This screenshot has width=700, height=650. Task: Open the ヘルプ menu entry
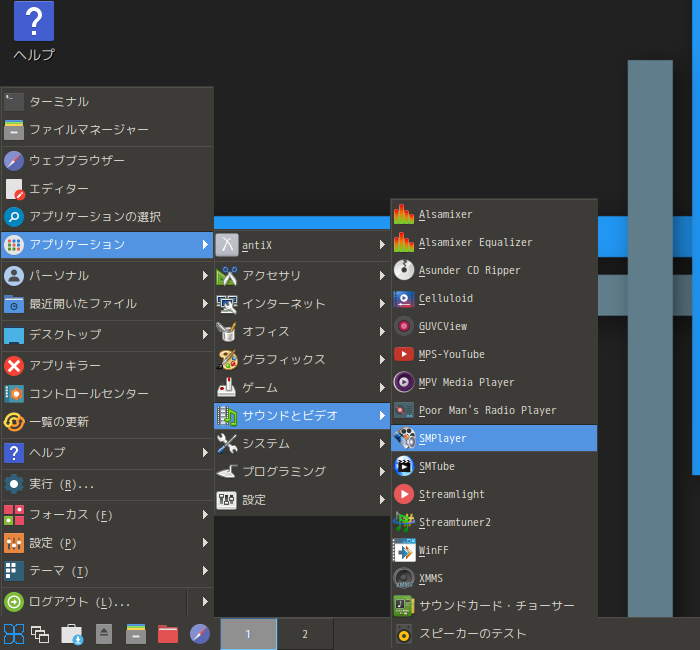point(107,453)
